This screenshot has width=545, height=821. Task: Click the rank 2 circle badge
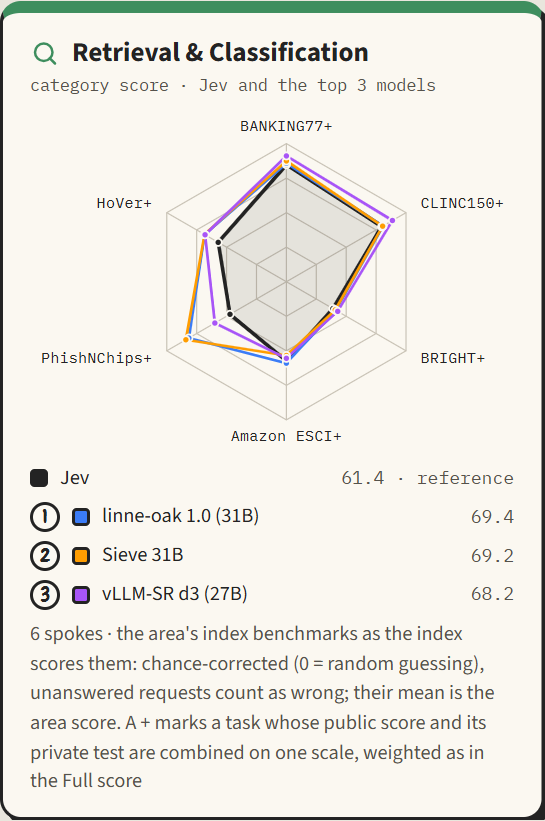point(45,556)
